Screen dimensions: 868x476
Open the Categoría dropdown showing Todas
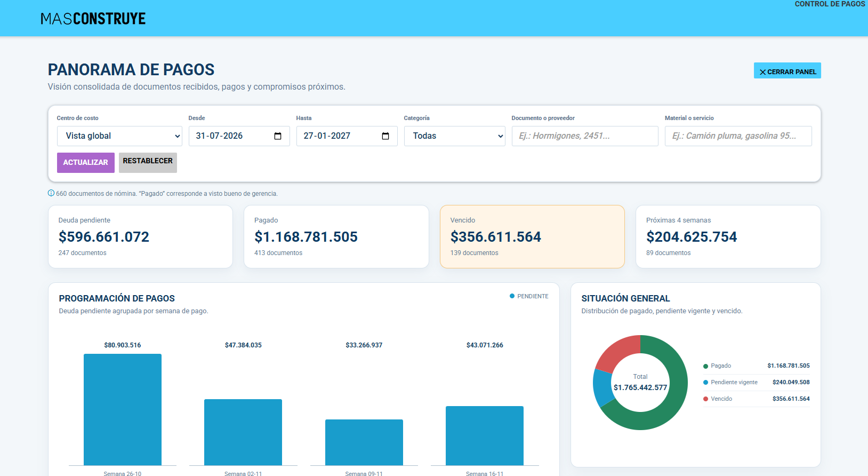coord(455,136)
